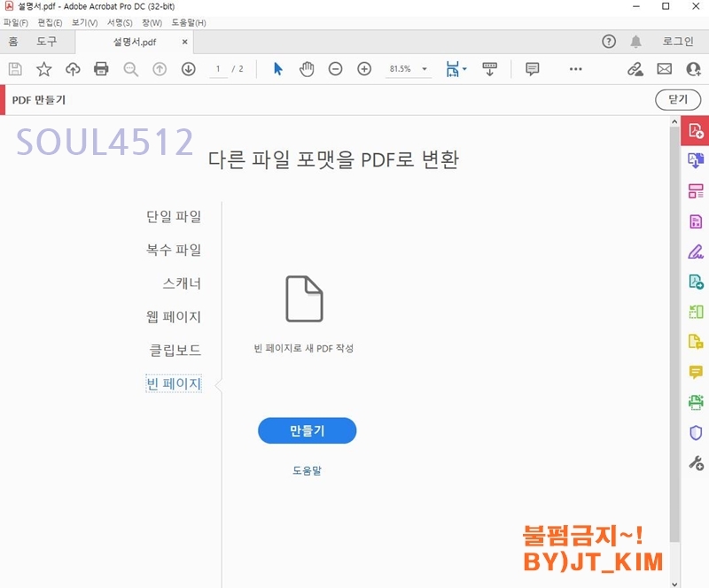Click the Save file floppy disk icon
Image resolution: width=709 pixels, height=588 pixels.
[15, 69]
